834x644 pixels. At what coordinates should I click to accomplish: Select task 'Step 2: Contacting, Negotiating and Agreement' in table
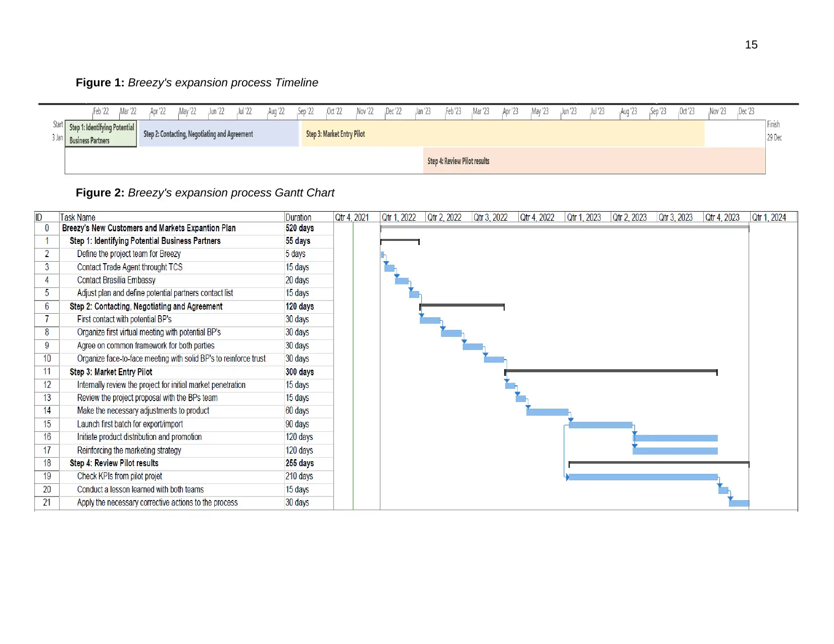[146, 307]
